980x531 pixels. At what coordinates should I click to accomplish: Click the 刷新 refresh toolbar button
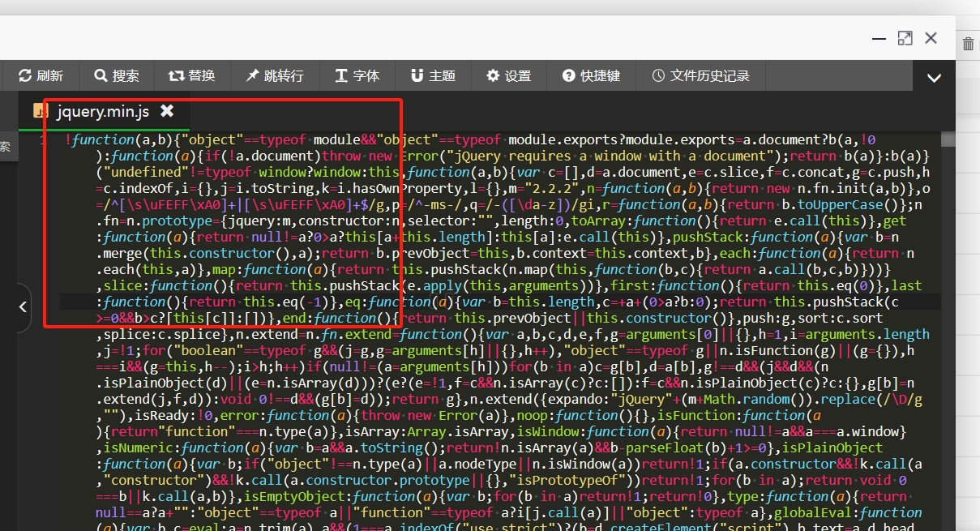[41, 75]
